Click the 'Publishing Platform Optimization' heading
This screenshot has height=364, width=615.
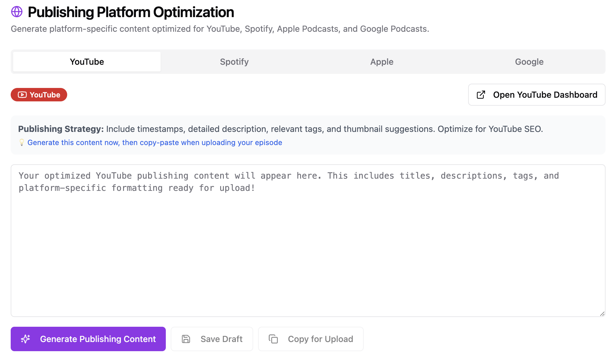click(x=131, y=12)
